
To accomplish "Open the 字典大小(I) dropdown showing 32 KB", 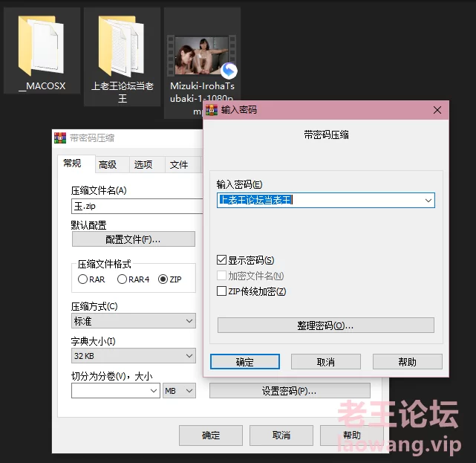I will point(134,356).
